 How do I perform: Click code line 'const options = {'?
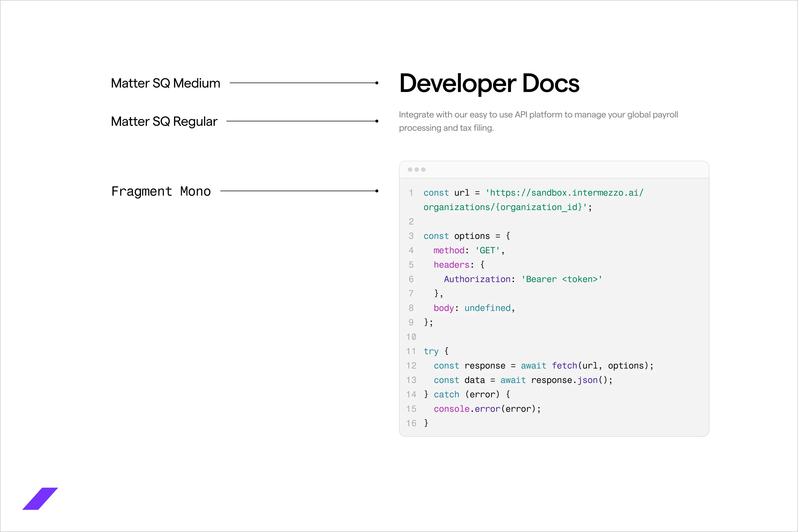[467, 236]
